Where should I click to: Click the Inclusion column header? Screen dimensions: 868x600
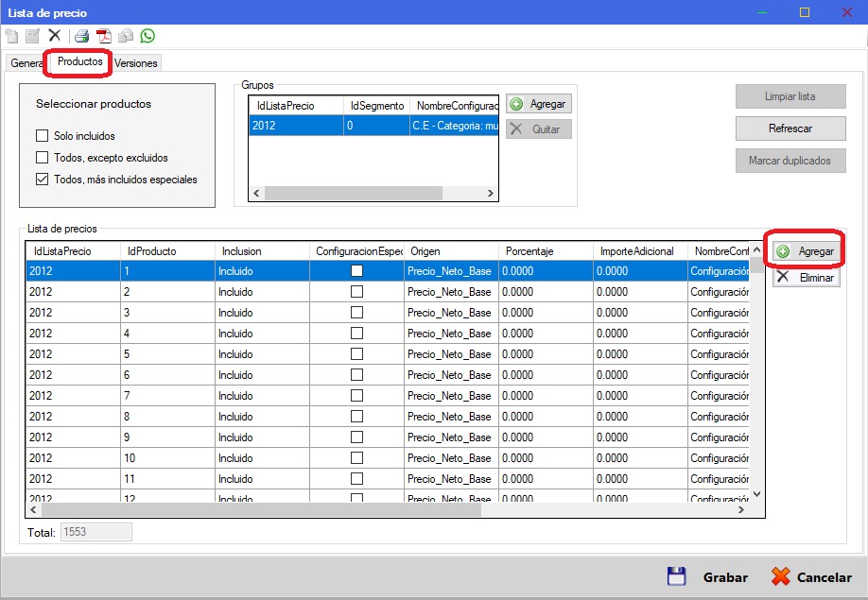(x=263, y=251)
